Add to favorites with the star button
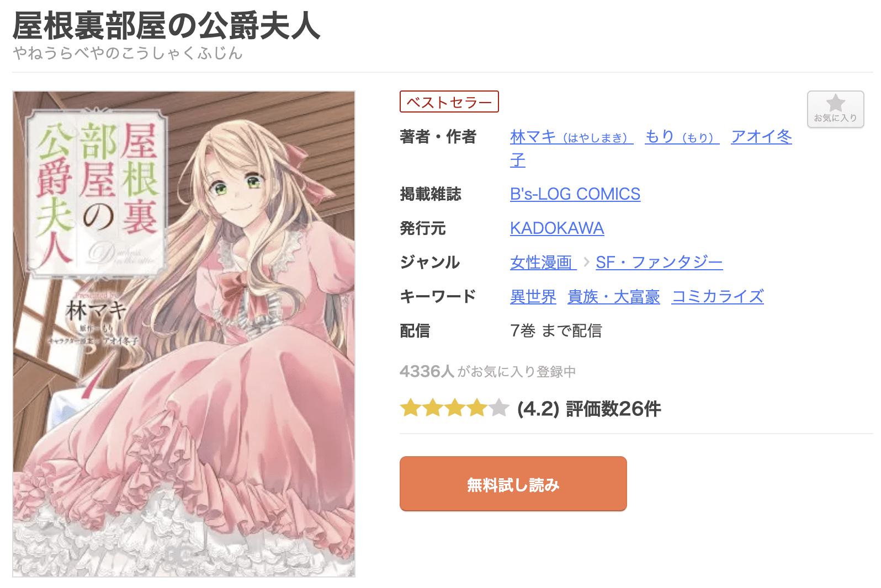Image resolution: width=881 pixels, height=588 pixels. 835,109
